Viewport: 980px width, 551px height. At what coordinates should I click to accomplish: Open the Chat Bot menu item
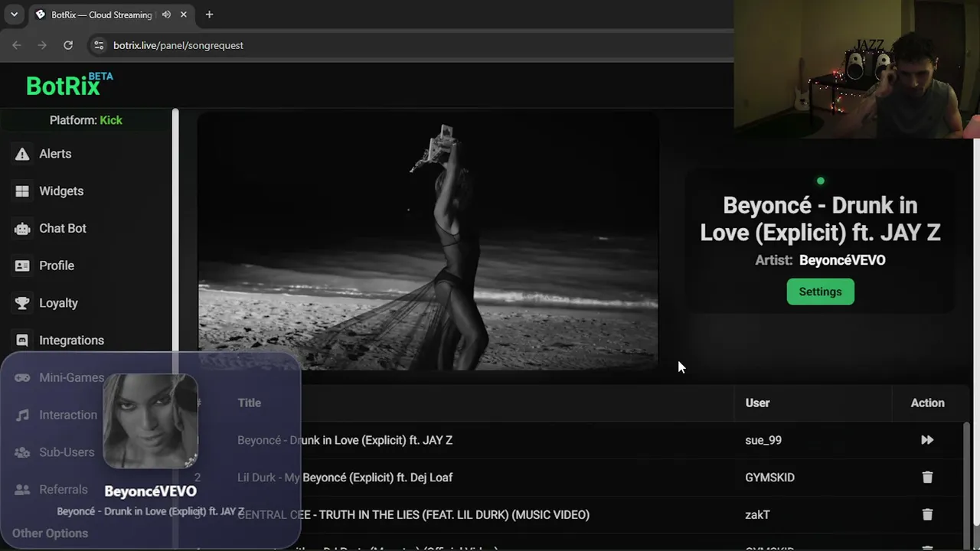pyautogui.click(x=63, y=229)
